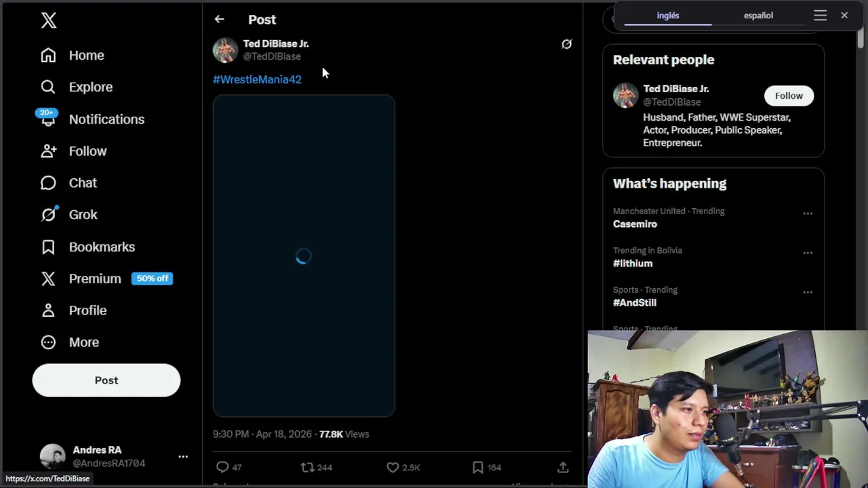Viewport: 868px width, 488px height.
Task: Select the inglés language tab
Action: 668,16
